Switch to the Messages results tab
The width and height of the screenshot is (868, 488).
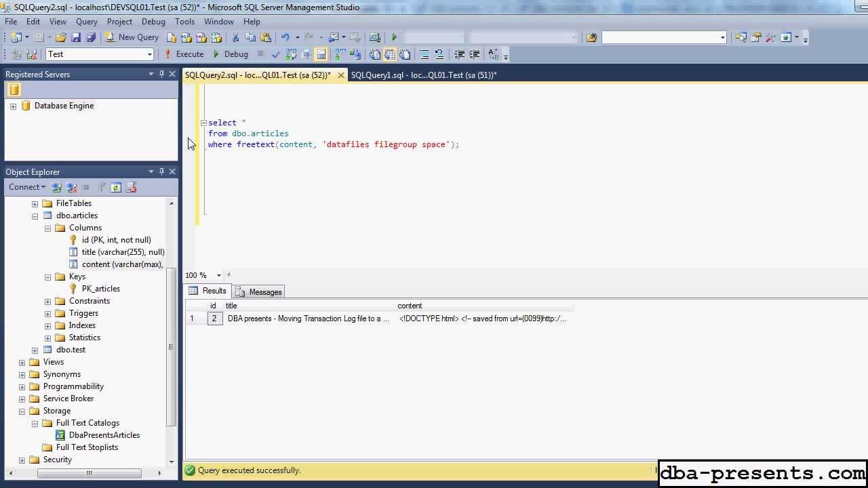pos(258,292)
